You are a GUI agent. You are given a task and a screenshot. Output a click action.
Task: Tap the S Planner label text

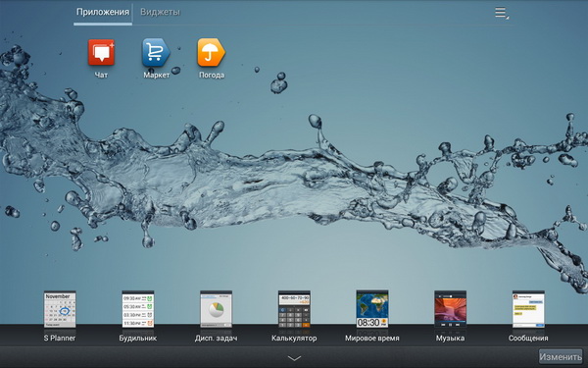tap(60, 339)
